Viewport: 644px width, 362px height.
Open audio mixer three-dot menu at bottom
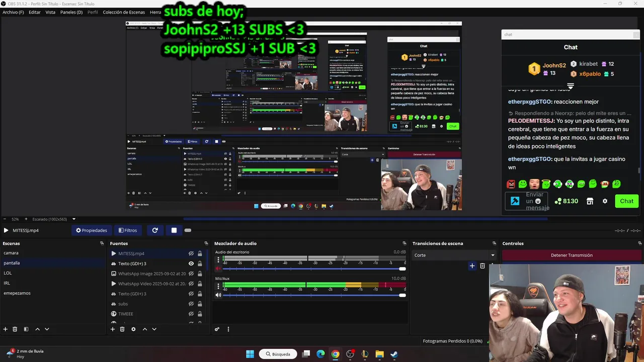point(228,329)
